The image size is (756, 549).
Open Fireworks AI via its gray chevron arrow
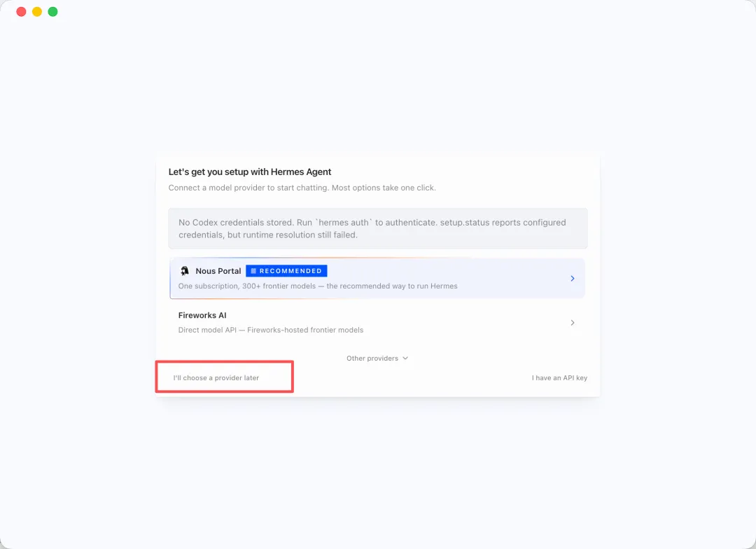coord(573,323)
